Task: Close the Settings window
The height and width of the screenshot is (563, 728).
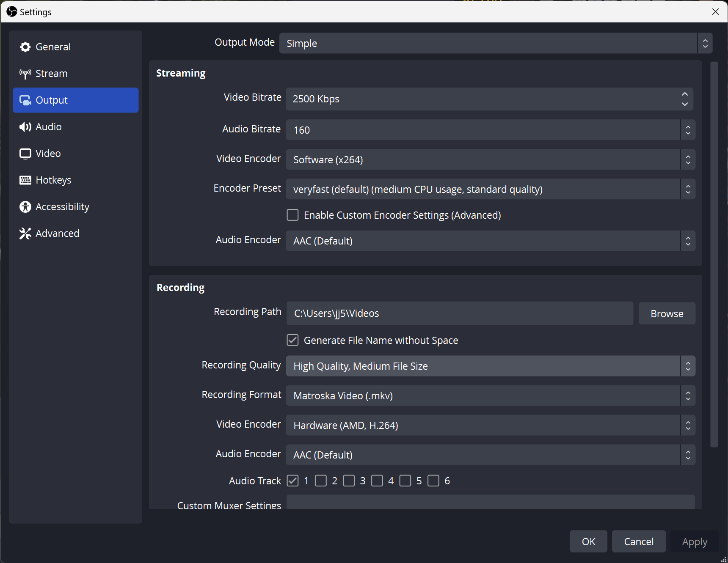Action: (715, 12)
